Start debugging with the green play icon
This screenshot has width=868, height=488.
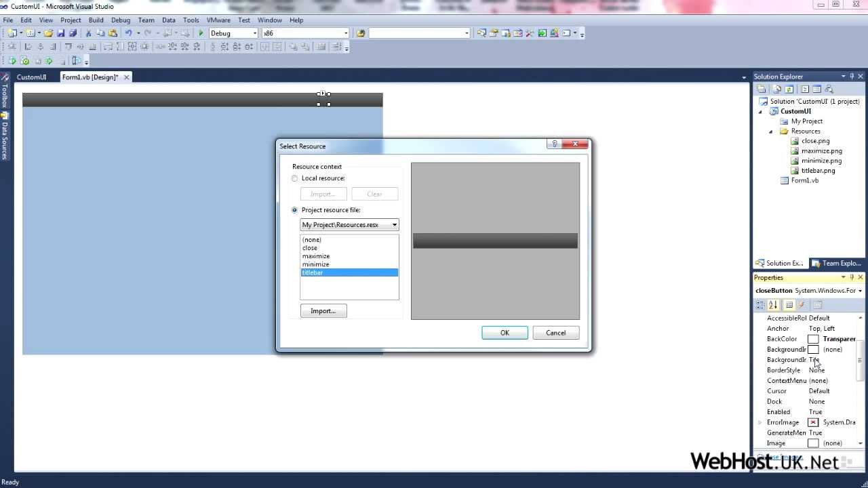(x=201, y=33)
